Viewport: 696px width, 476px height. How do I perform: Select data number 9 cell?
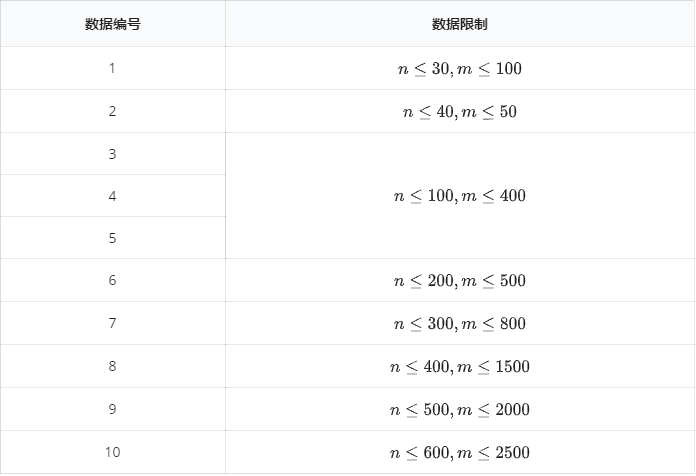[x=112, y=409]
